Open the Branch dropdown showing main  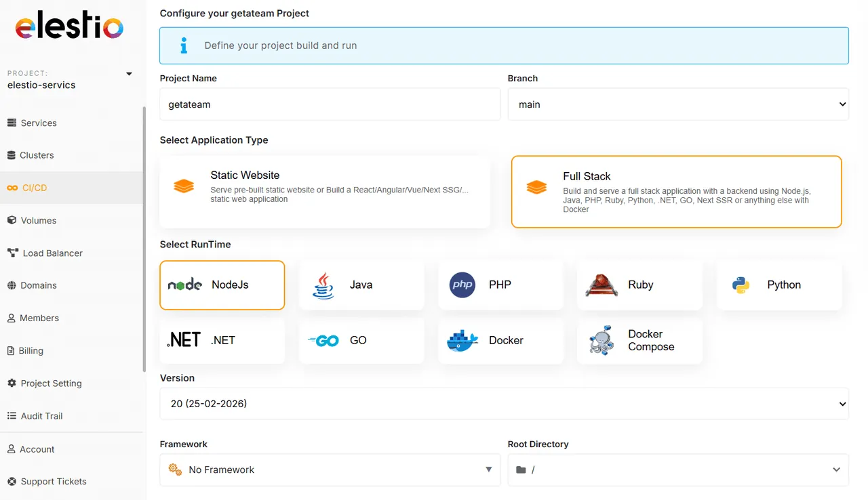point(678,104)
